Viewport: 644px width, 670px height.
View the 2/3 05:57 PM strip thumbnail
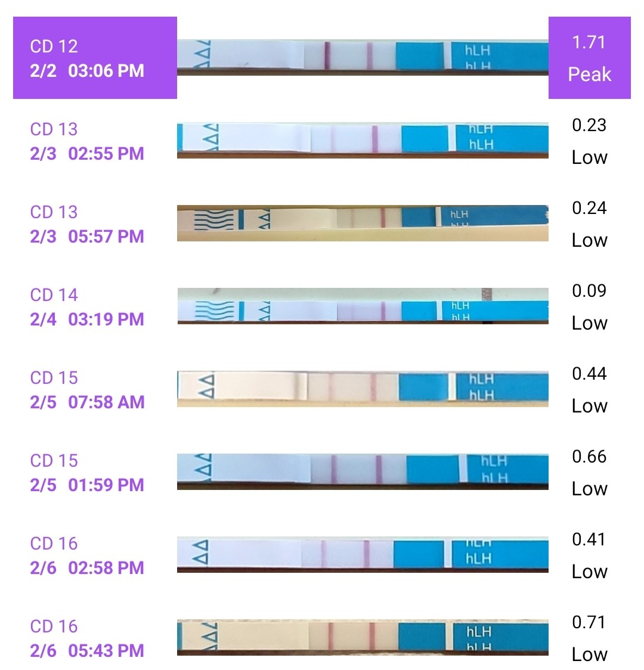pyautogui.click(x=363, y=222)
